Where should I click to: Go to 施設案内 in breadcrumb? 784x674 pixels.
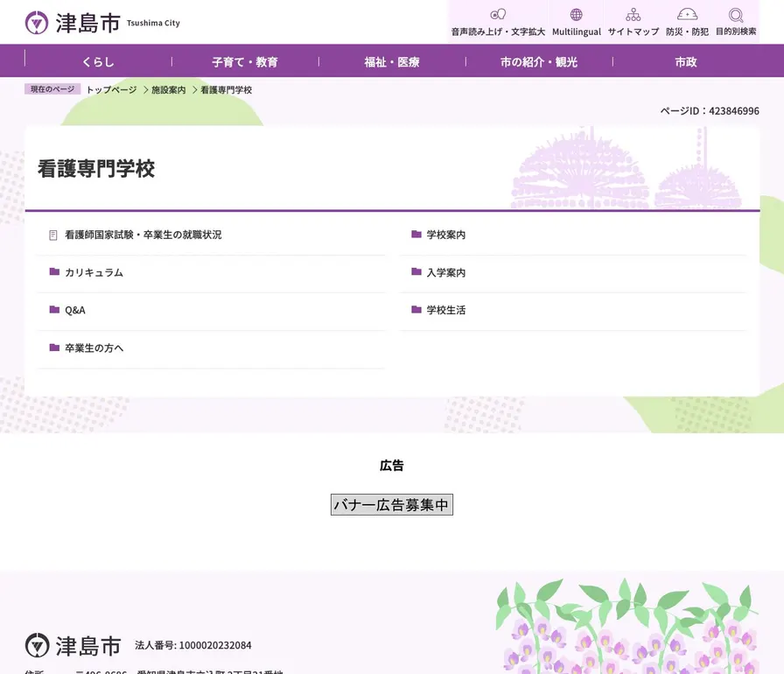click(169, 90)
